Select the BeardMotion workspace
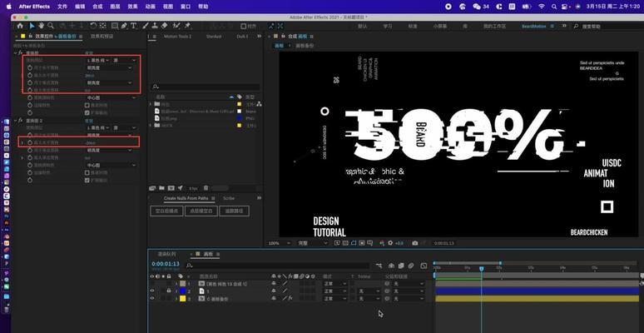644x333 pixels. 534,26
